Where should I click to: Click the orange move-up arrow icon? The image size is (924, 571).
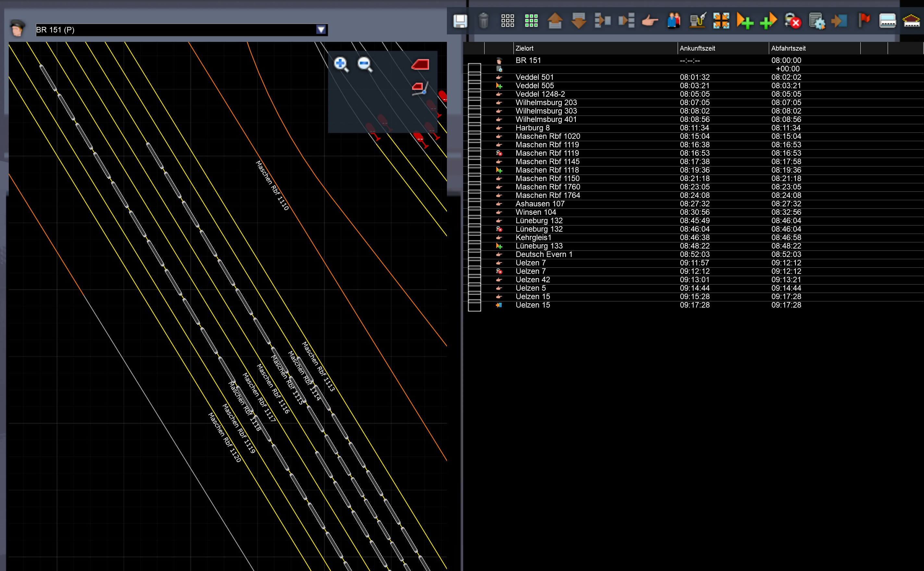point(555,21)
